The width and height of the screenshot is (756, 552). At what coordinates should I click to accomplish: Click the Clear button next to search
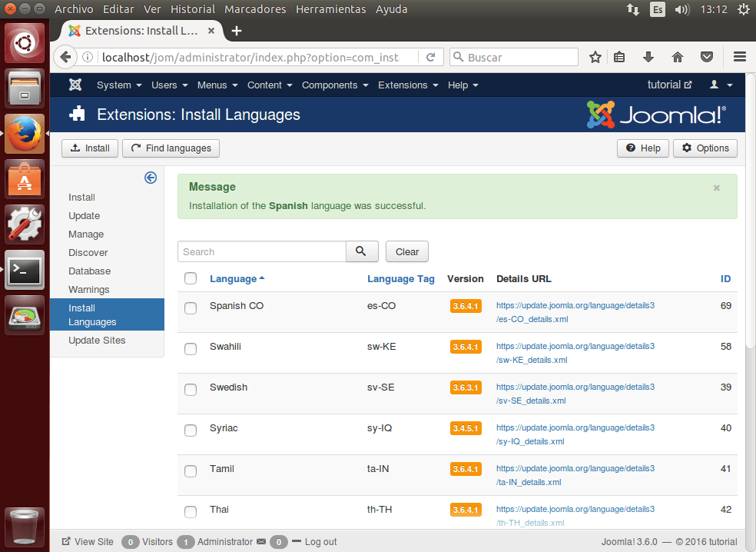tap(407, 251)
